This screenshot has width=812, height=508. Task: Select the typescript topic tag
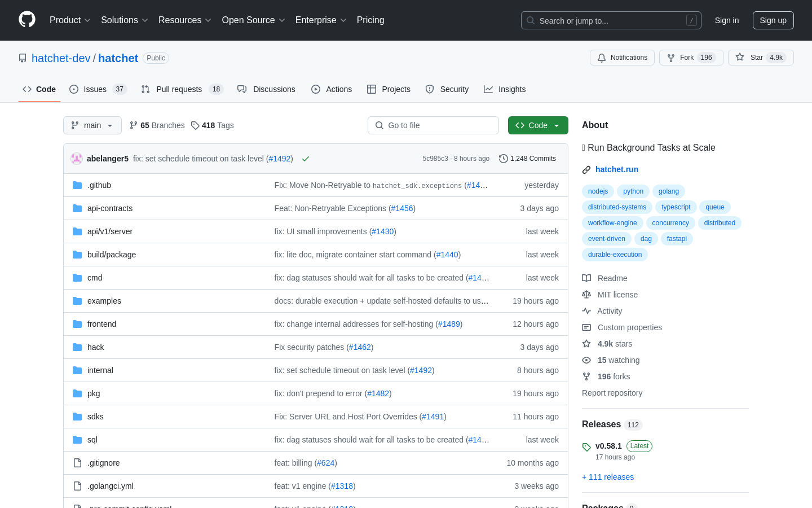(x=676, y=207)
